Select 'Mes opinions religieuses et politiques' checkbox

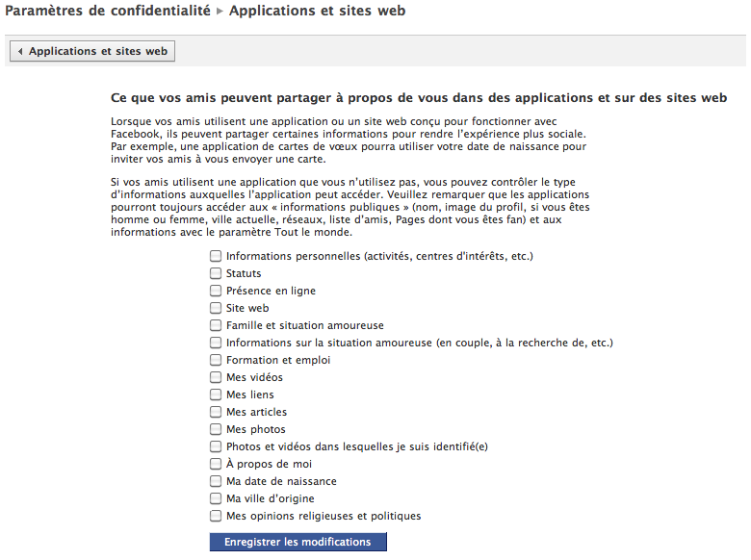point(216,516)
